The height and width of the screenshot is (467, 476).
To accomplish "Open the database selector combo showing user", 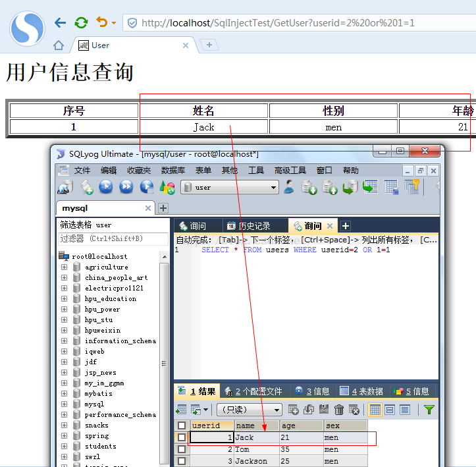I will click(230, 187).
